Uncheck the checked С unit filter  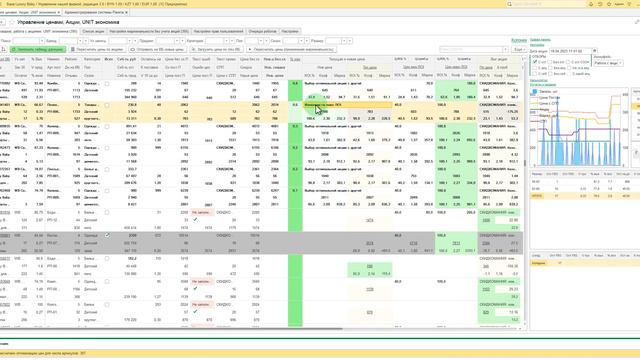tap(535, 62)
